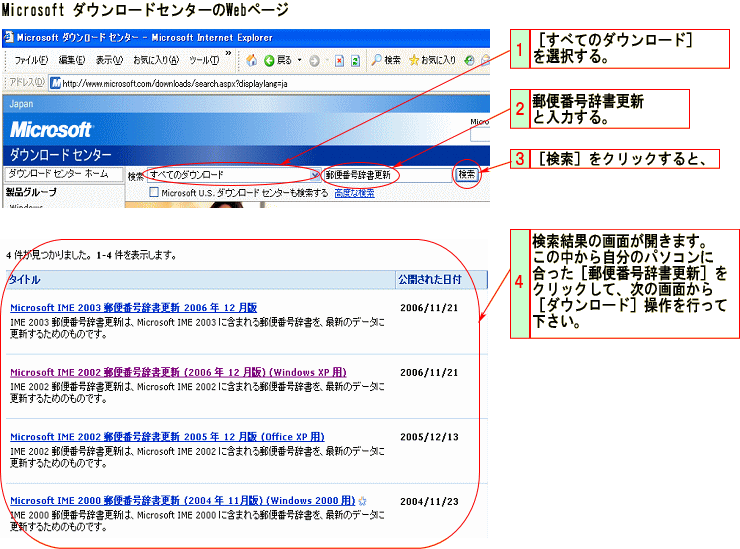This screenshot has height=549, width=740.
Task: Click the Home icon in the toolbar
Action: tap(252, 60)
